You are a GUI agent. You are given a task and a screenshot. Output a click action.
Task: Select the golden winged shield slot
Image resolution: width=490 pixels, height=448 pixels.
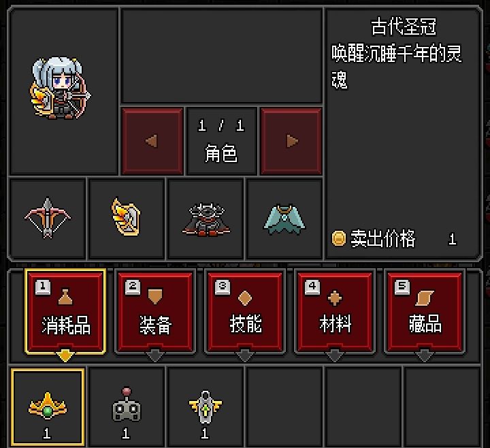[x=127, y=219]
